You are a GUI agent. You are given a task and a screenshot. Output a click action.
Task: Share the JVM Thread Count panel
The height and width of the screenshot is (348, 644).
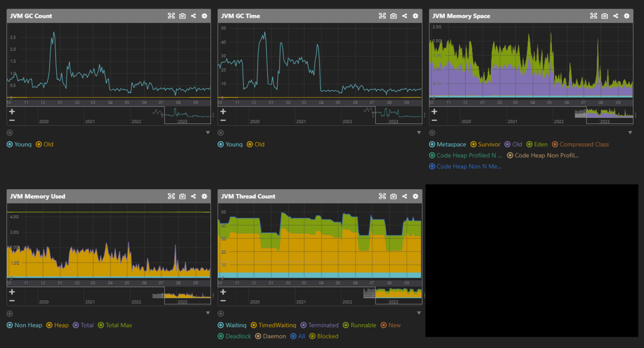point(404,197)
